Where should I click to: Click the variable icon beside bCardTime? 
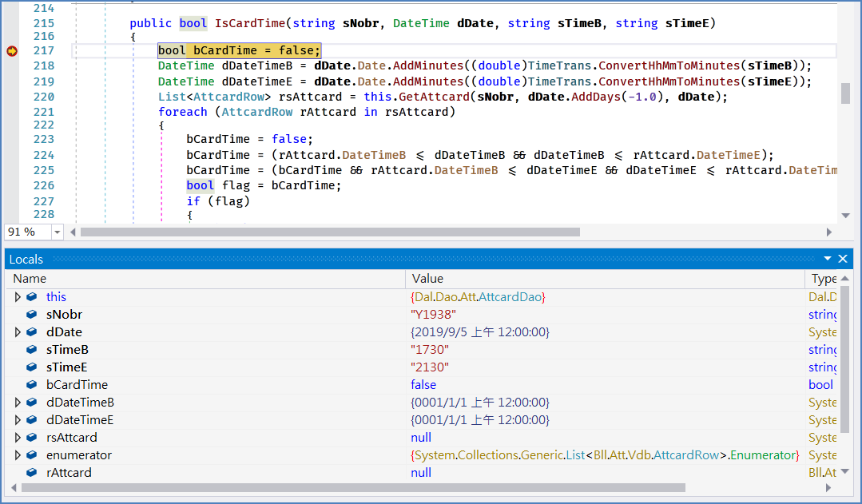point(31,385)
